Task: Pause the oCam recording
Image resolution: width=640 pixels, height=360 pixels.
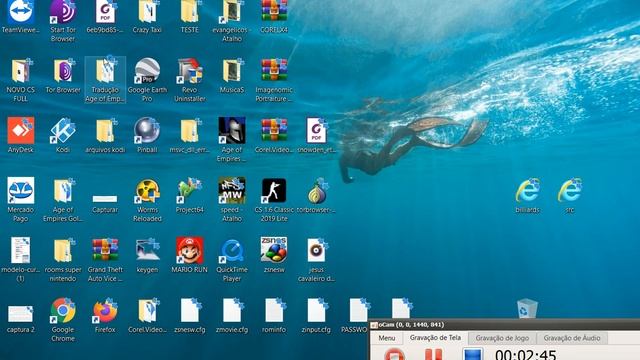Action: (x=433, y=354)
